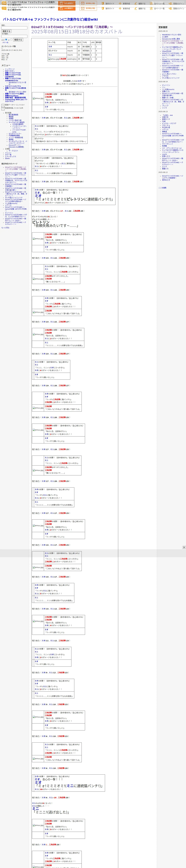Open 呪神鬼 in update history

tap(164, 146)
